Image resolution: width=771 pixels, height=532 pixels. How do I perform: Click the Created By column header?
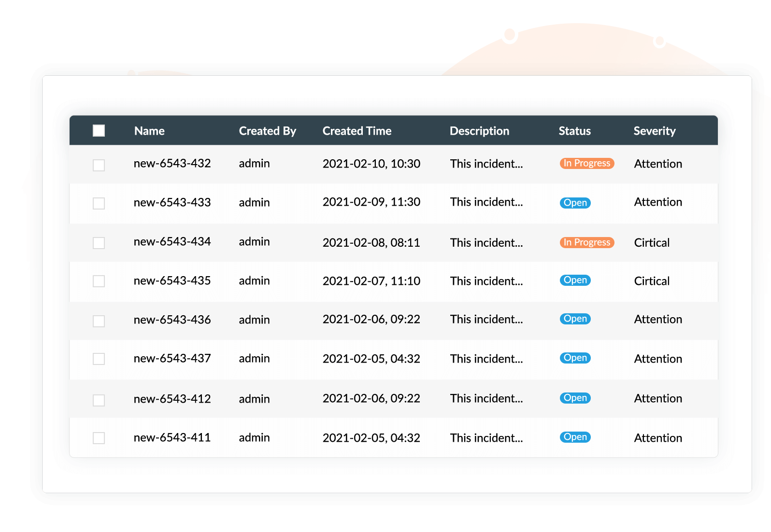click(x=268, y=131)
